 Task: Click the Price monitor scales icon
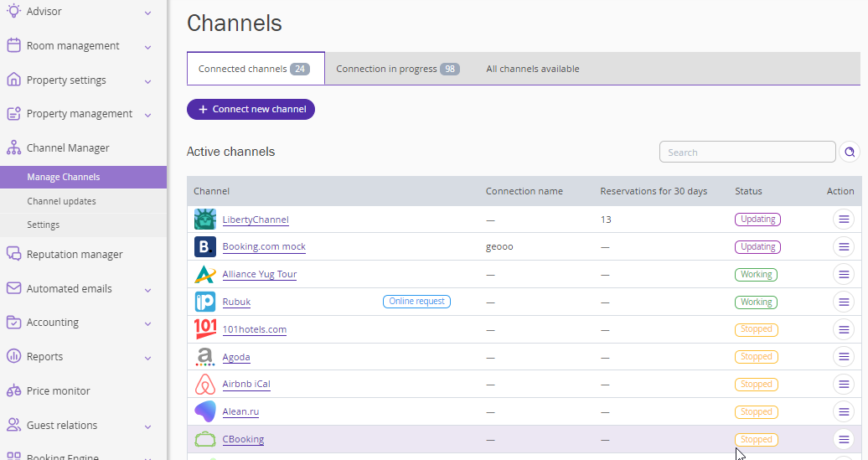14,390
